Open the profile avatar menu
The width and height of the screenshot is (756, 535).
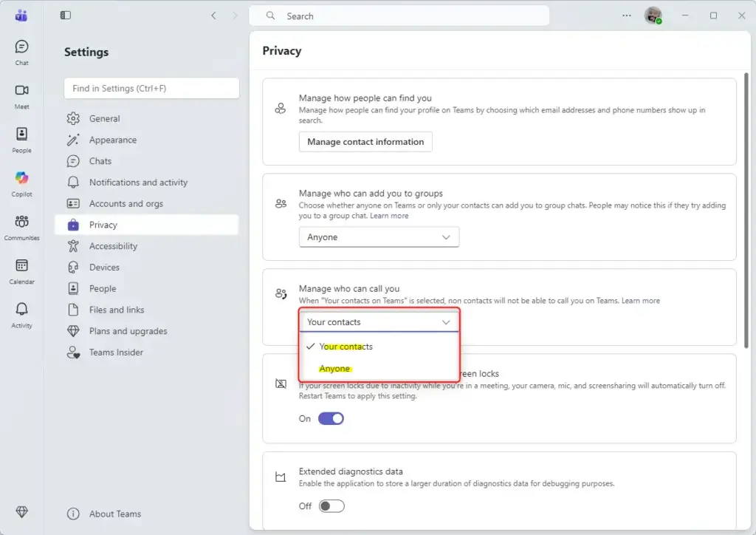point(653,16)
